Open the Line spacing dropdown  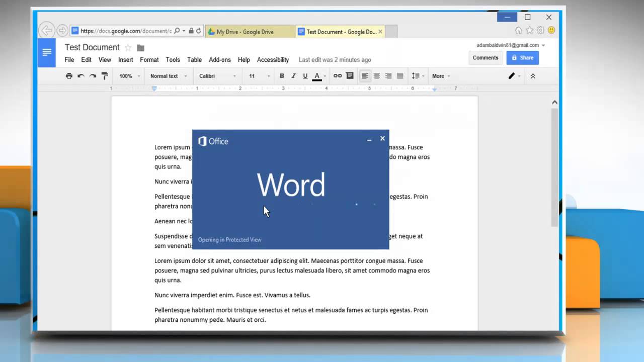418,76
